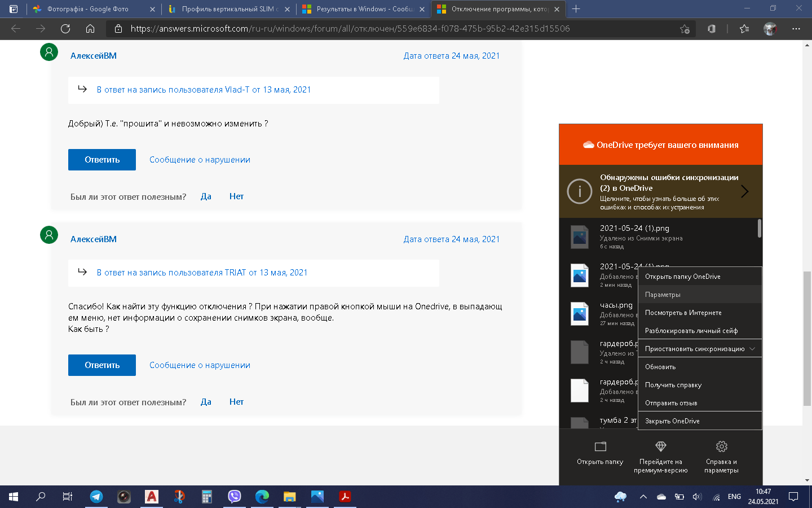Select Открыть папку OneDrive menu item
Viewport: 812px width, 508px height.
700,277
